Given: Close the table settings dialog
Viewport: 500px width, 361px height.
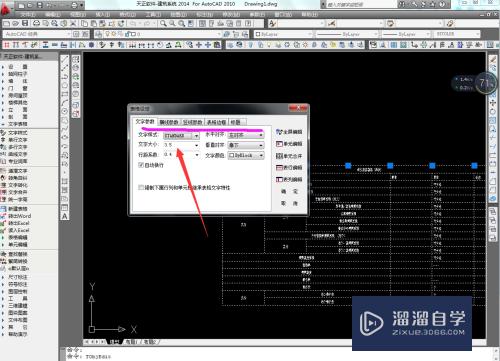Looking at the screenshot, I should click(298, 108).
